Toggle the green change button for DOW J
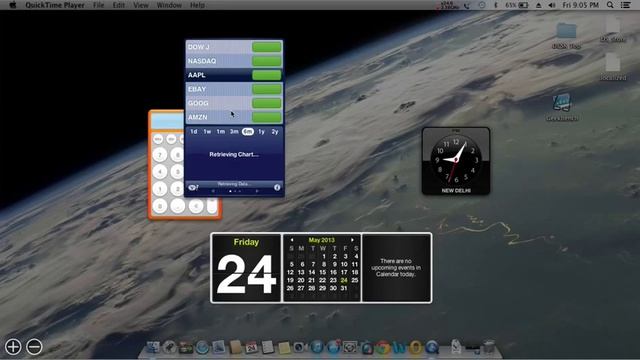640x360 pixels. coord(267,47)
